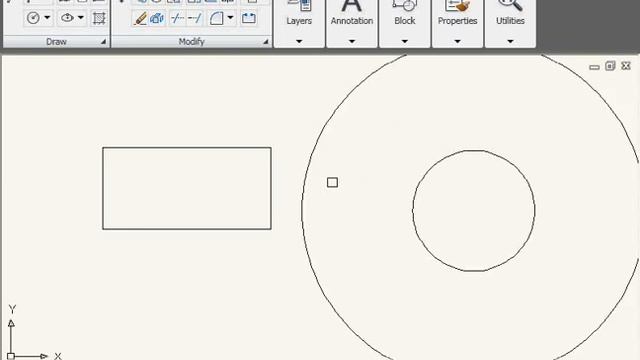Select the large outer circle outline
Viewport: 640px width, 360px height.
[x=302, y=210]
